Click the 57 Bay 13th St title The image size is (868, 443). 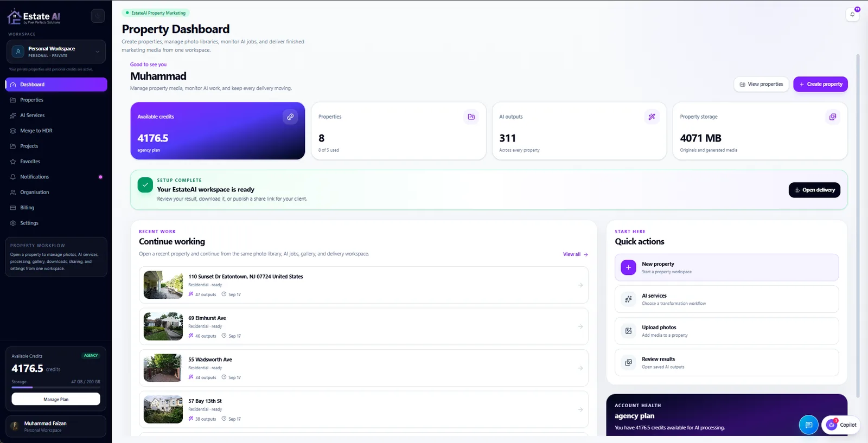205,401
